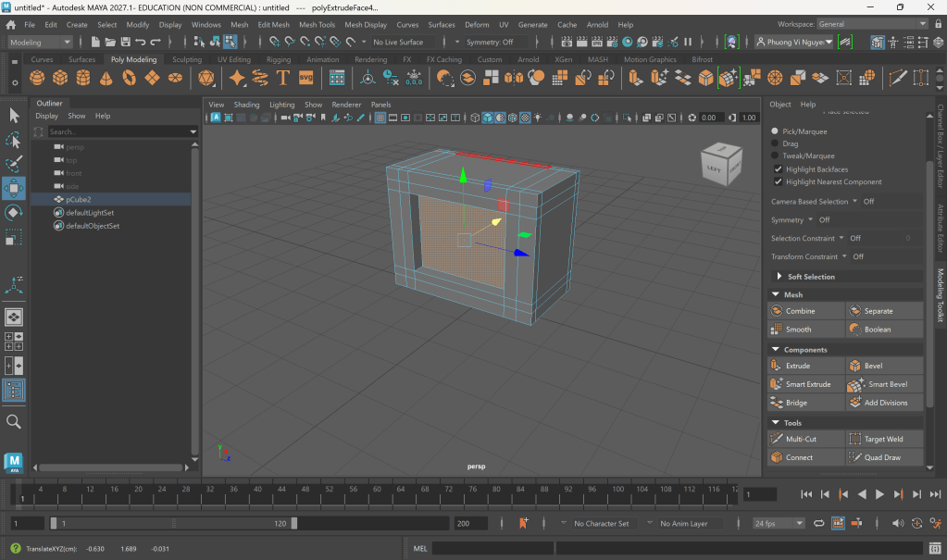This screenshot has width=947, height=560.
Task: Select the Pick/Marquee radio option
Action: click(775, 131)
